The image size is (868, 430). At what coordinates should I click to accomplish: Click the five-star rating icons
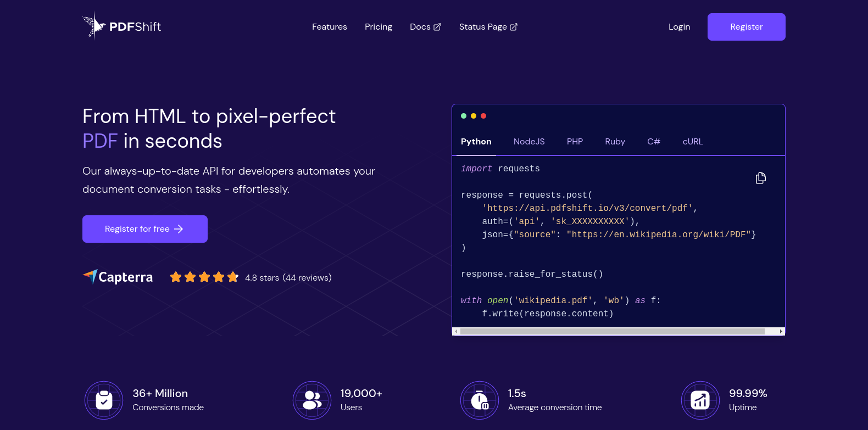pyautogui.click(x=204, y=277)
